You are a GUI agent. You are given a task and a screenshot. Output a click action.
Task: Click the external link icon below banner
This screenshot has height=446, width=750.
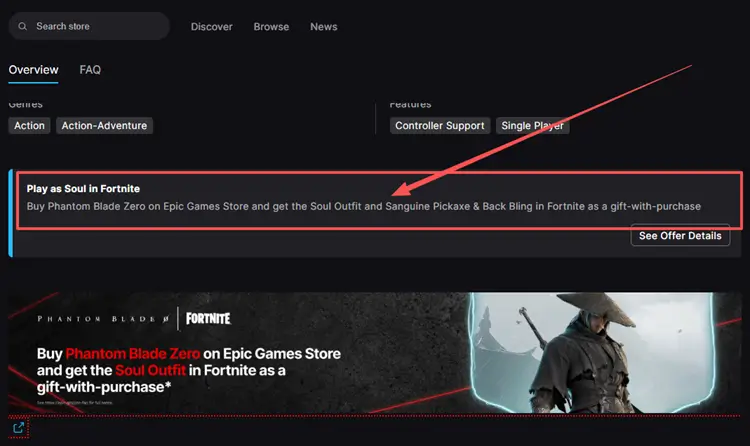[19, 427]
